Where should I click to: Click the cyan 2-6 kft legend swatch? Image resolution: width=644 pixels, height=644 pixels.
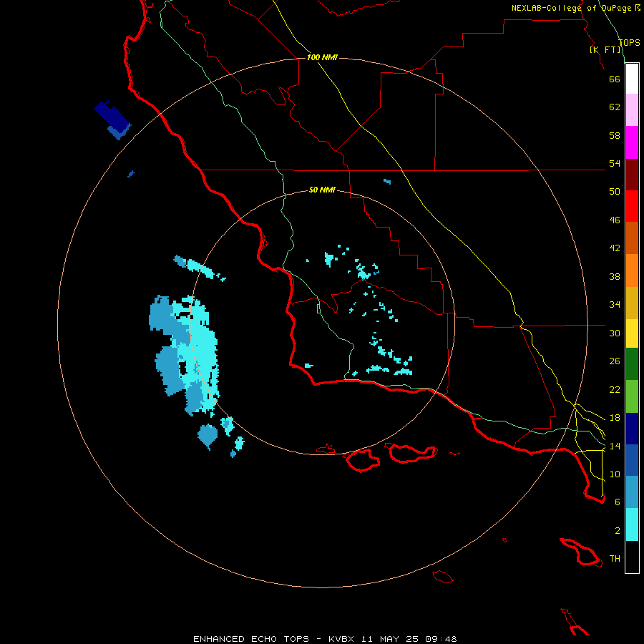[x=632, y=525]
